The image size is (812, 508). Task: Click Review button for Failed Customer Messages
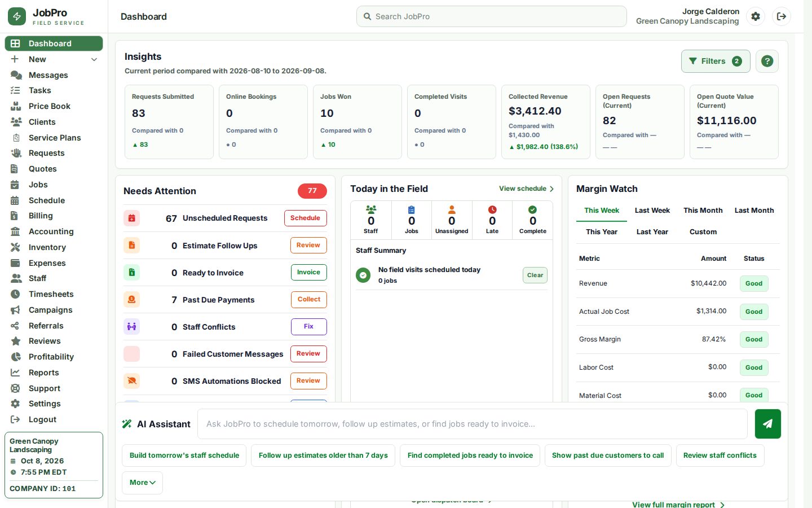click(x=308, y=353)
